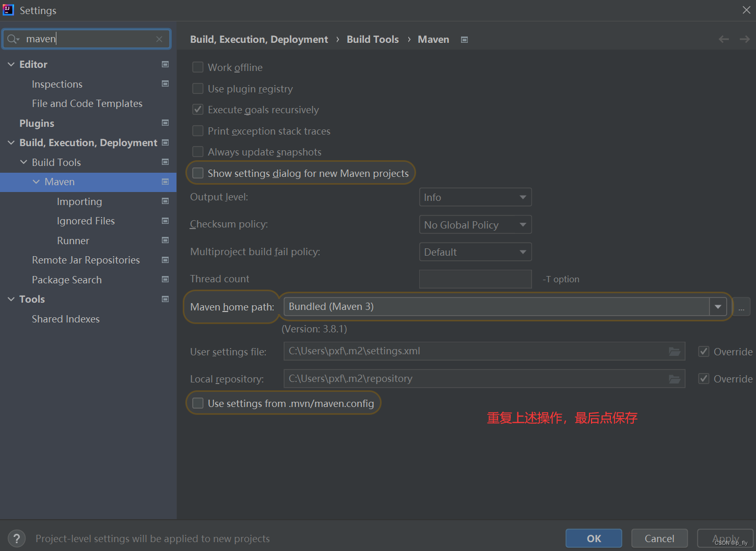
Task: Open the help question mark button
Action: tap(17, 538)
